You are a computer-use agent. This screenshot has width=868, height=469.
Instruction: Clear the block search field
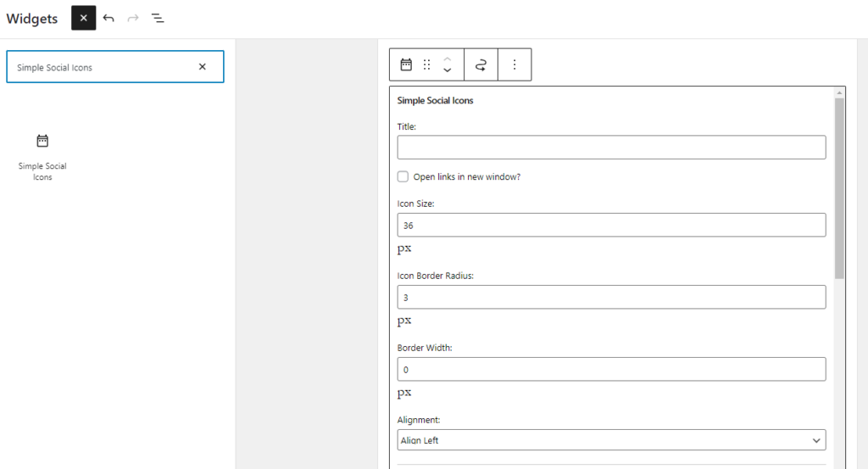(x=202, y=67)
